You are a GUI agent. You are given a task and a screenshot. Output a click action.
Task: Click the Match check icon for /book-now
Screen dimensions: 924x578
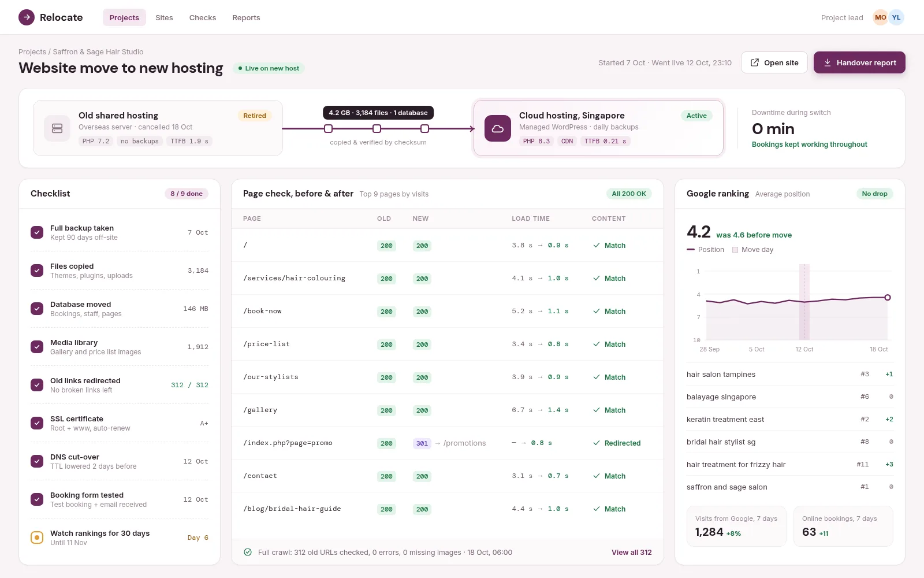click(597, 311)
